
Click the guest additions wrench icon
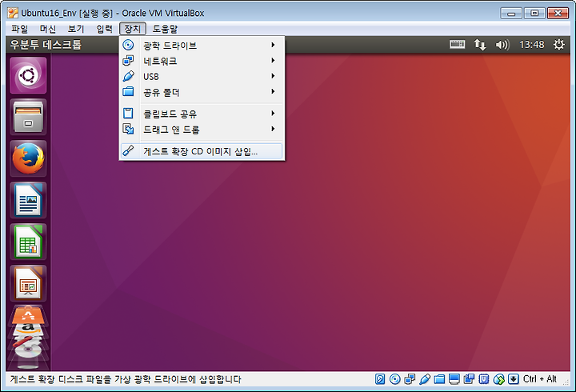tap(128, 150)
